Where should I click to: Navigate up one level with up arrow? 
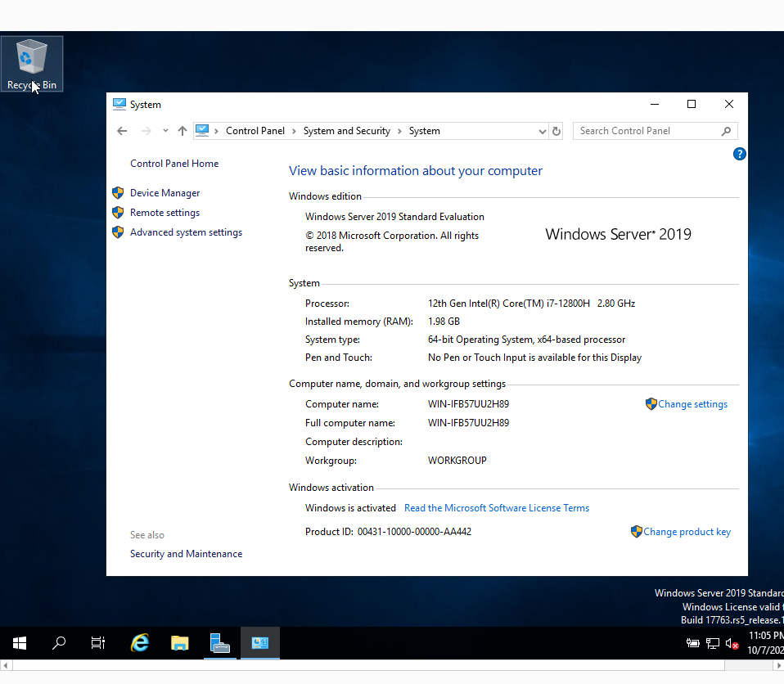[182, 131]
